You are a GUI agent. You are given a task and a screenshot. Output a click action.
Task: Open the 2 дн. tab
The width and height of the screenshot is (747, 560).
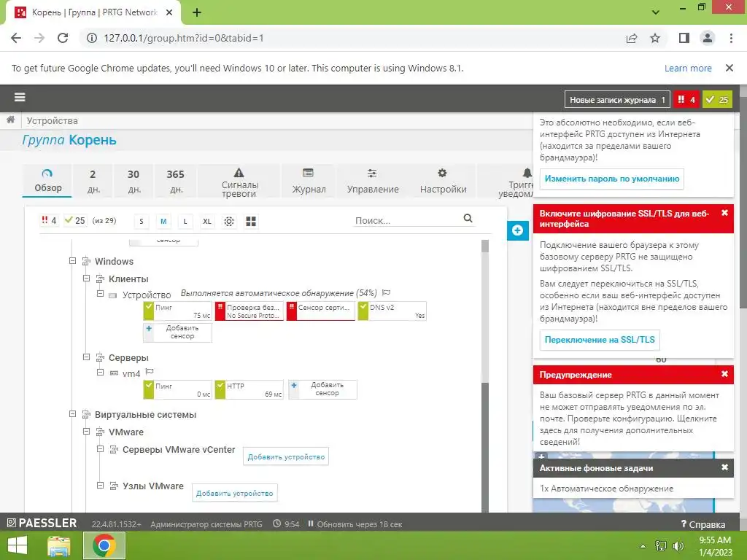pos(93,181)
